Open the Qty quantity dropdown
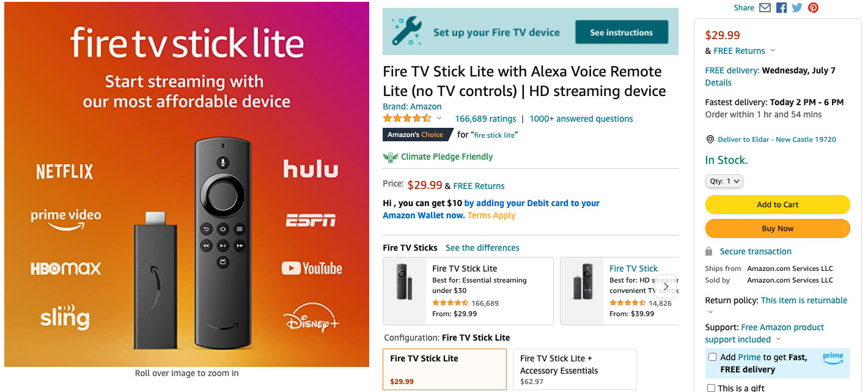868x392 pixels. tap(724, 181)
